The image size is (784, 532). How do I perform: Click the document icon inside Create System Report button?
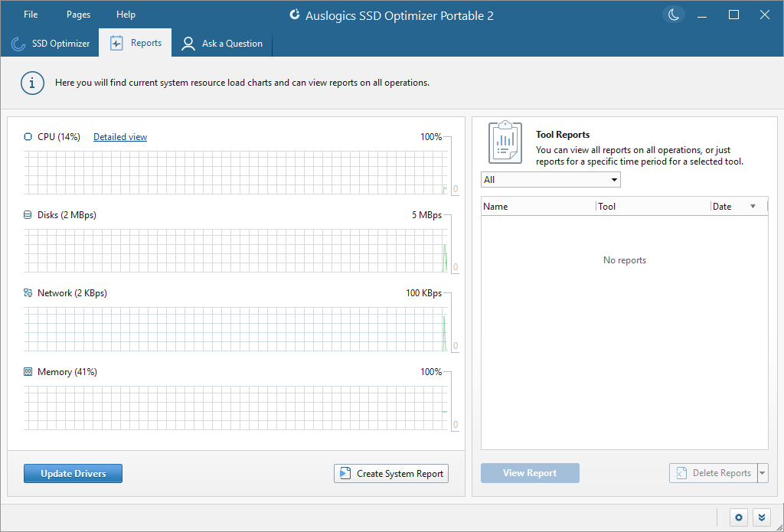[345, 473]
